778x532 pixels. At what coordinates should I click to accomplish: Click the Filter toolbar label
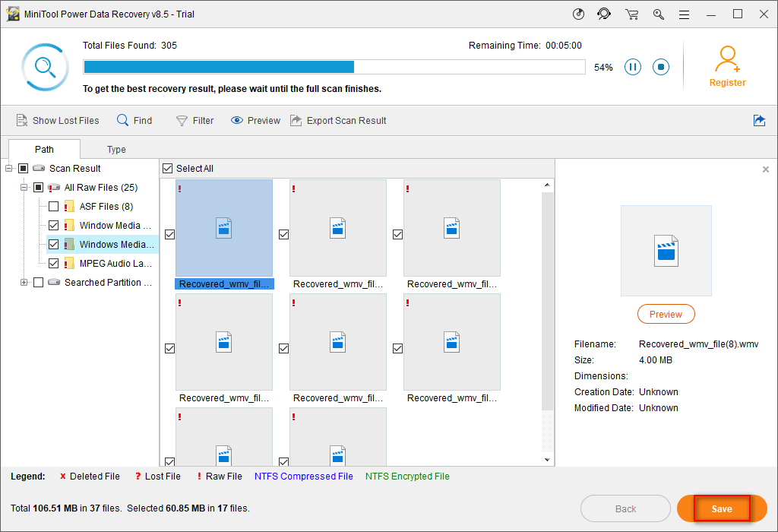pos(203,121)
